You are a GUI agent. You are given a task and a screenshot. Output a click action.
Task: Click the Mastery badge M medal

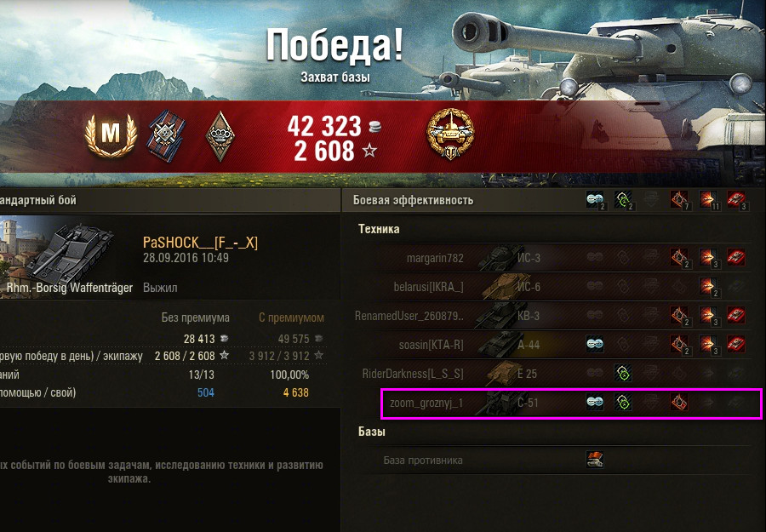[x=111, y=134]
